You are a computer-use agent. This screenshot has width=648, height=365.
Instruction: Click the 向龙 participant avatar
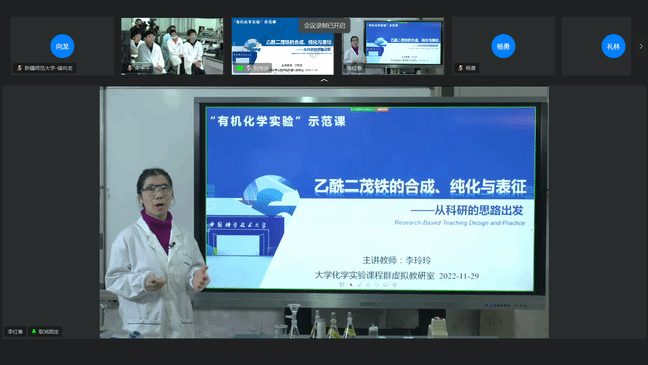(x=62, y=46)
